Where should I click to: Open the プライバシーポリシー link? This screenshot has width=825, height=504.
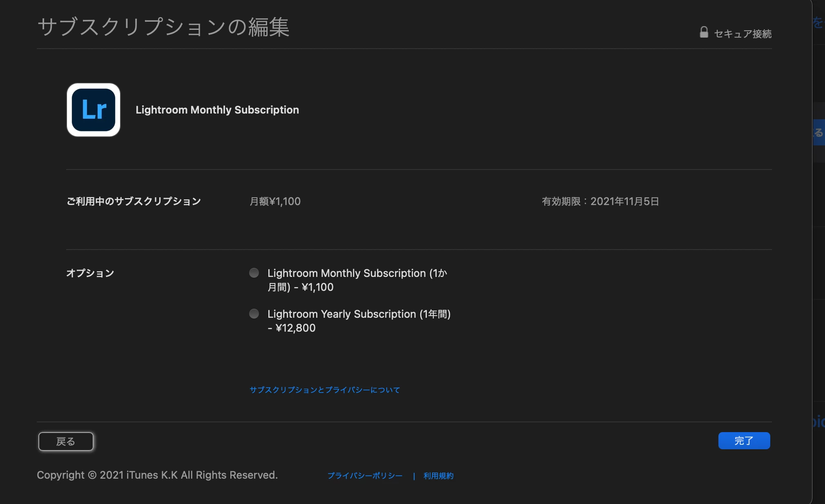point(365,476)
